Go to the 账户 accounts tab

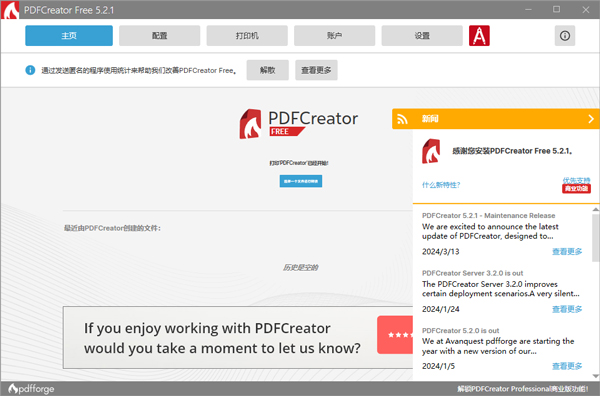(x=334, y=36)
